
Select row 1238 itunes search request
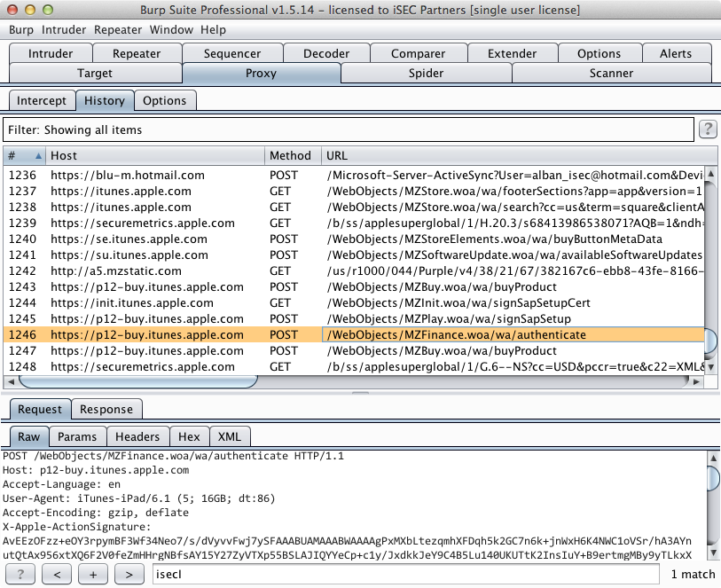(x=354, y=208)
